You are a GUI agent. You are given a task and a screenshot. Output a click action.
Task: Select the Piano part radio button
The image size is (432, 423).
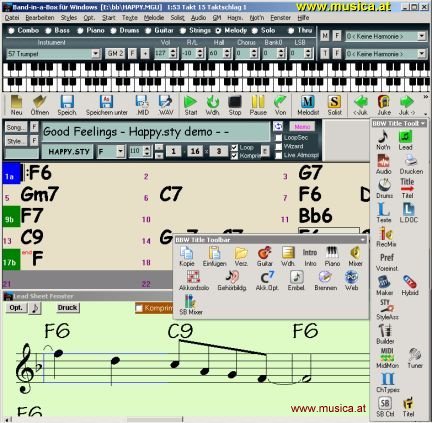tap(80, 31)
